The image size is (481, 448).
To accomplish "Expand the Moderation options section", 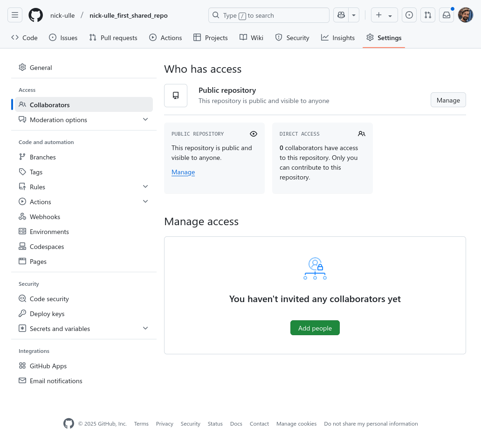I will tap(145, 120).
